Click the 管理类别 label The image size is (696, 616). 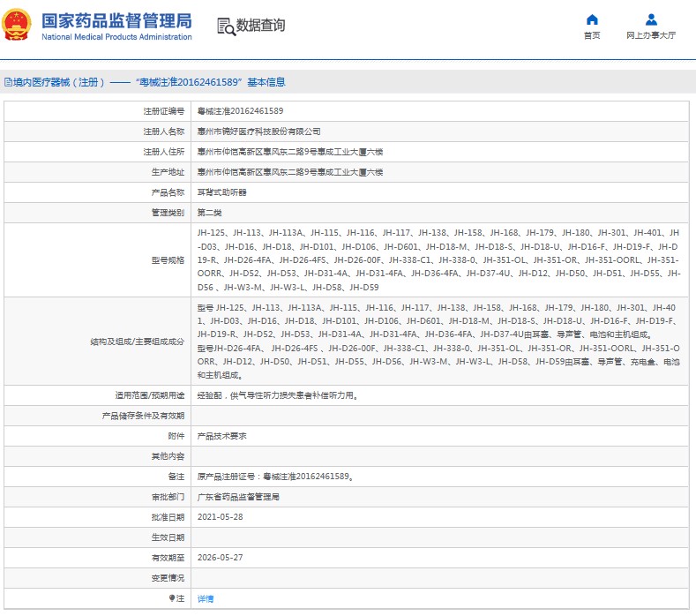click(168, 213)
